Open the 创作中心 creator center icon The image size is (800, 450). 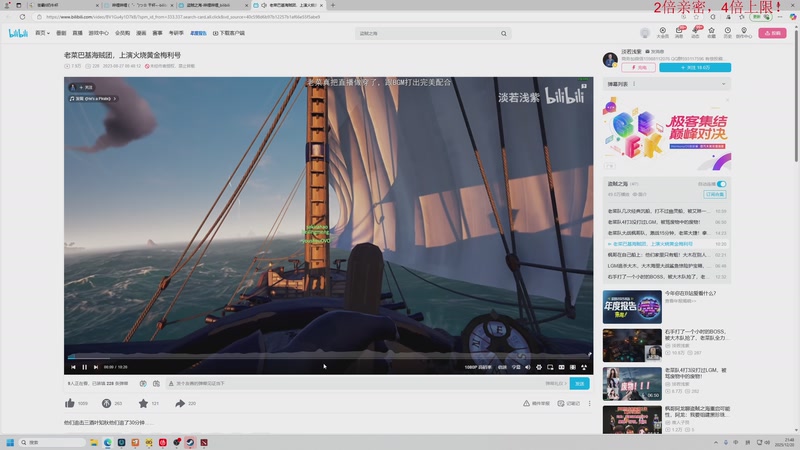point(744,33)
